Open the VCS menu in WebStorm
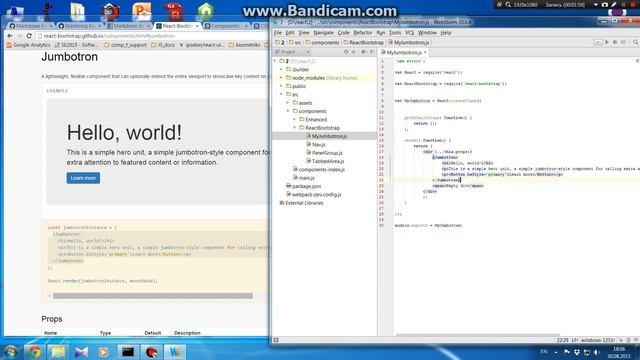This screenshot has width=640, height=360. pos(409,33)
